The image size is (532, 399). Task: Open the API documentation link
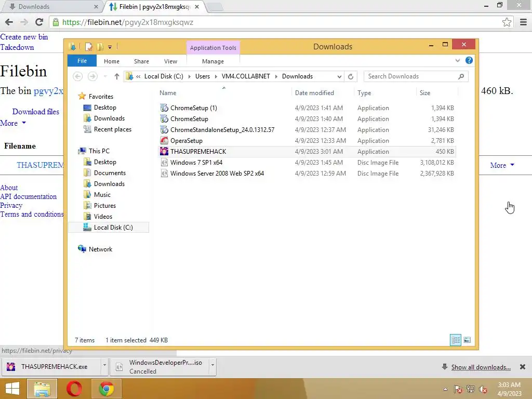coord(28,196)
